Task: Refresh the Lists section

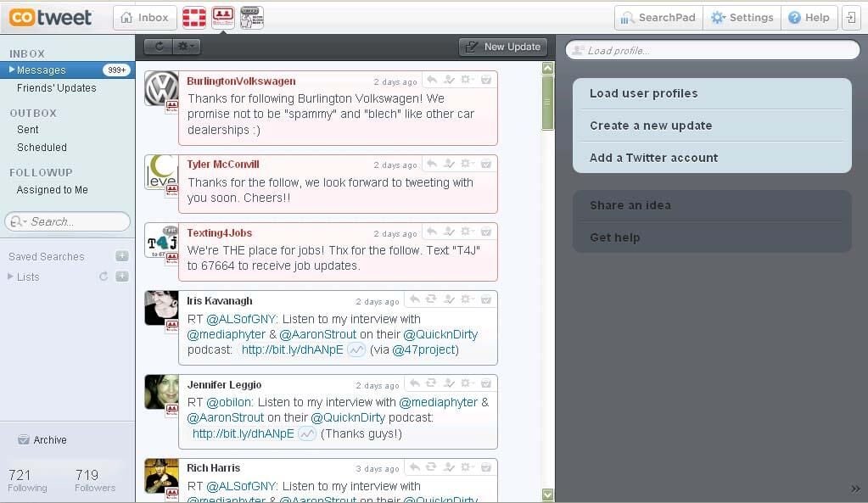Action: click(104, 277)
